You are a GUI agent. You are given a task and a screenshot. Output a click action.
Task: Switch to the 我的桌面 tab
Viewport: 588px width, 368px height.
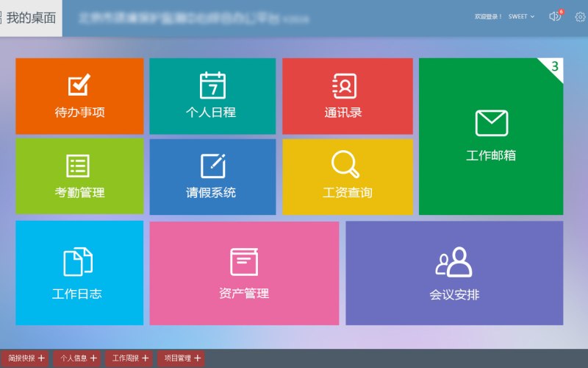31,18
